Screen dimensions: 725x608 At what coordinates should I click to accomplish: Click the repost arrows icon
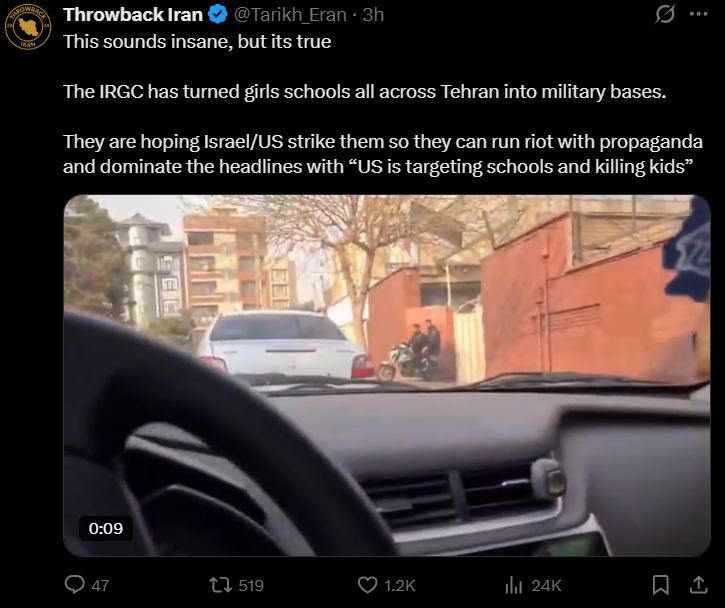click(x=221, y=585)
